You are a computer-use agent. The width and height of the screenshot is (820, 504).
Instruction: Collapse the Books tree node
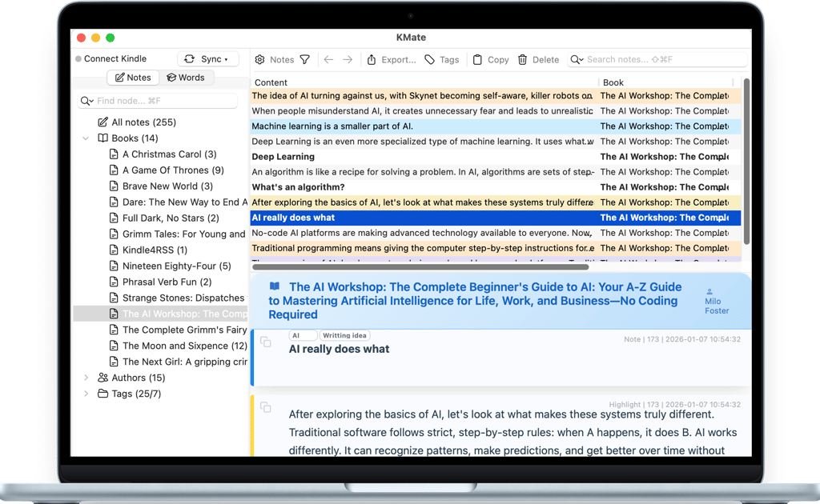pyautogui.click(x=86, y=138)
